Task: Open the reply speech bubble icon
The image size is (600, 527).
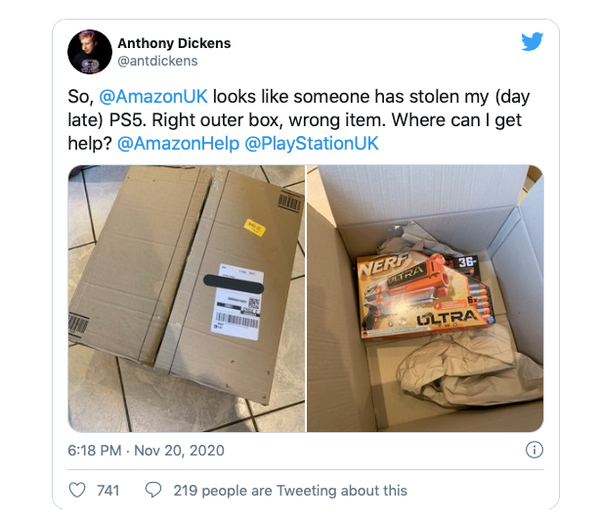Action: coord(153,490)
